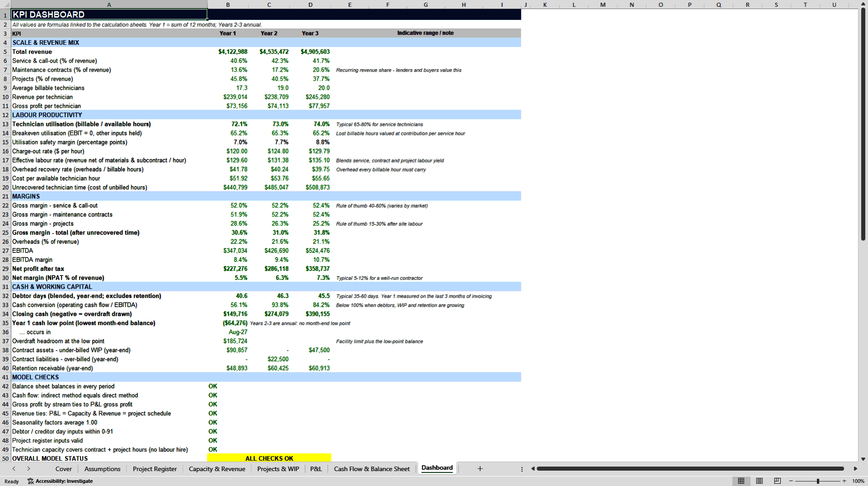Click the horizontal scrollbar left arrow
Viewport: 868px width, 486px height.
click(533, 469)
